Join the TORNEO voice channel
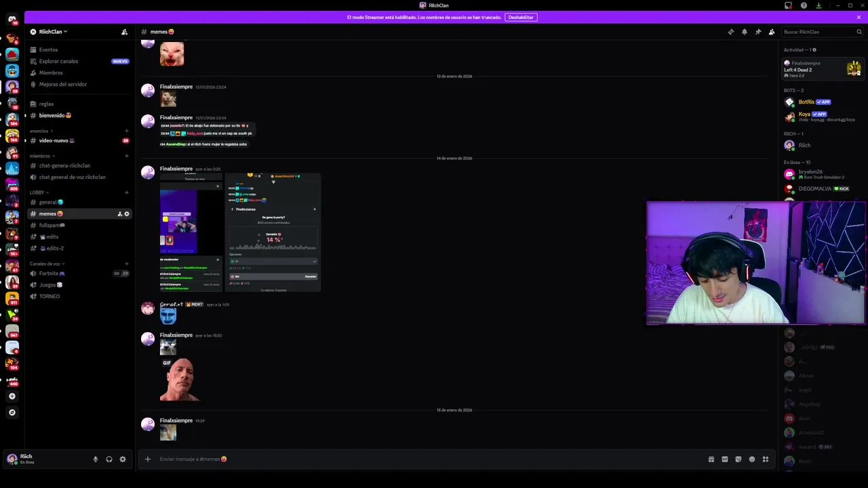The image size is (868, 488). tap(49, 296)
